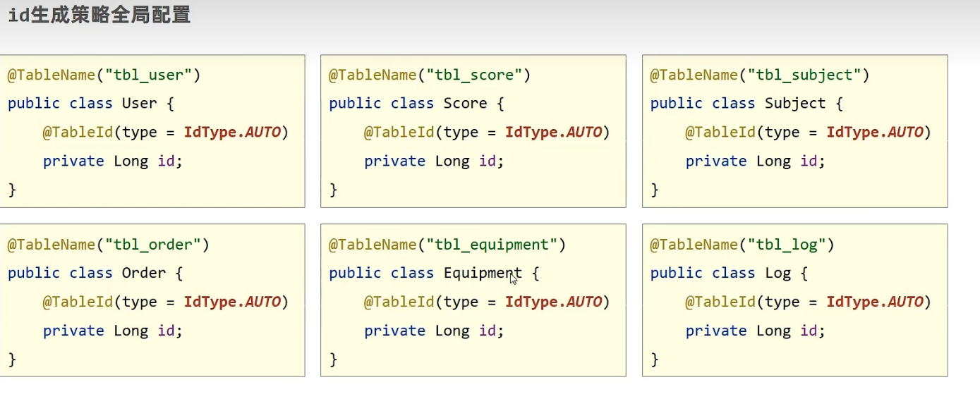Click IdType.AUTO in the Score class
The image size is (980, 399).
click(x=553, y=132)
